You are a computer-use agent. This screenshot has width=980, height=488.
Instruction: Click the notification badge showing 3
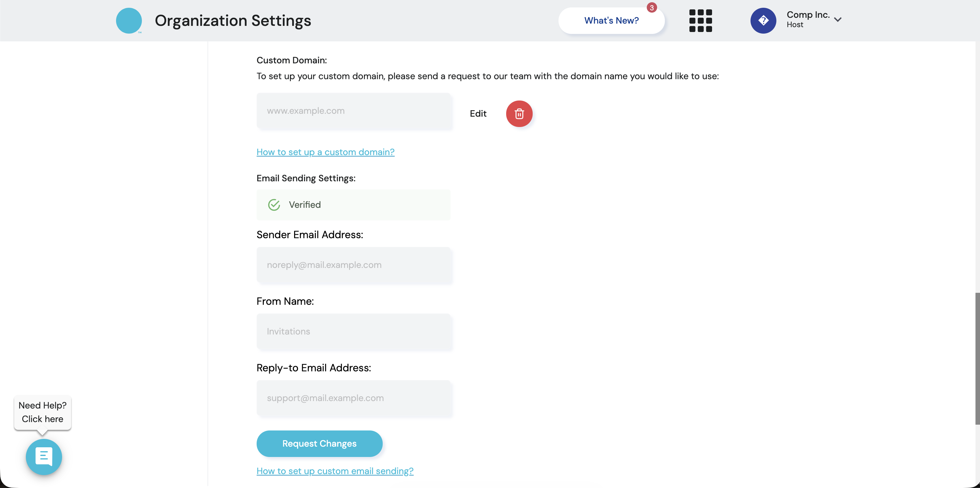652,8
